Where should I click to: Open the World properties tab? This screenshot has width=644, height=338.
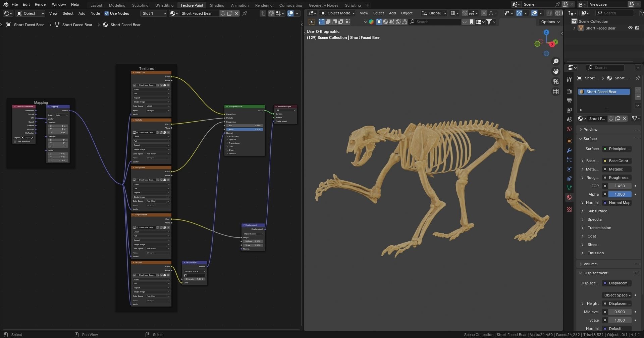[569, 129]
